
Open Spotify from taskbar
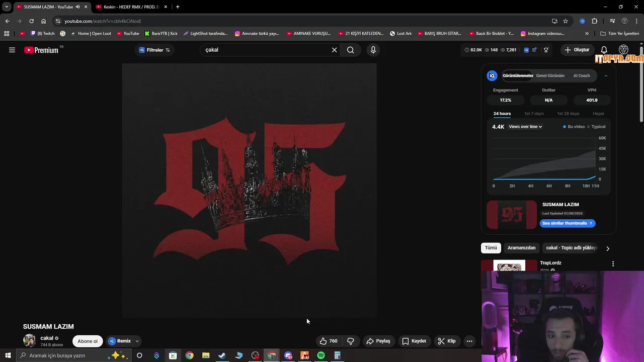point(321,355)
